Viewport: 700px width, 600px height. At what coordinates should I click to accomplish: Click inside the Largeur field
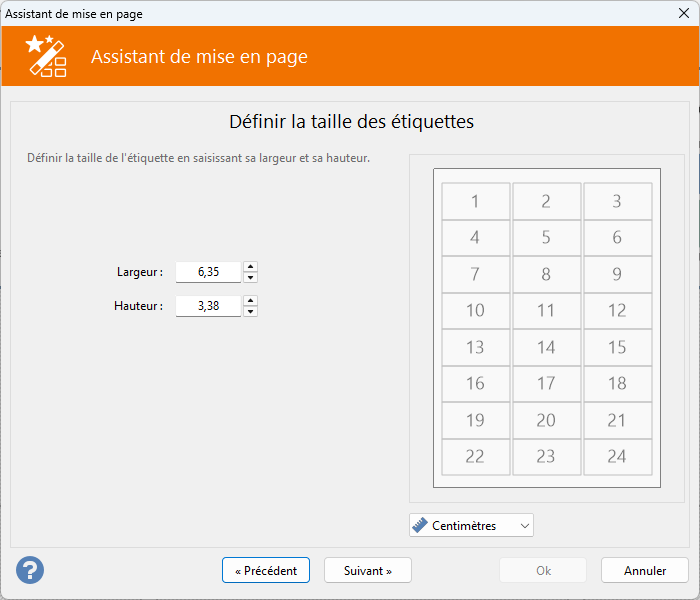coord(208,272)
